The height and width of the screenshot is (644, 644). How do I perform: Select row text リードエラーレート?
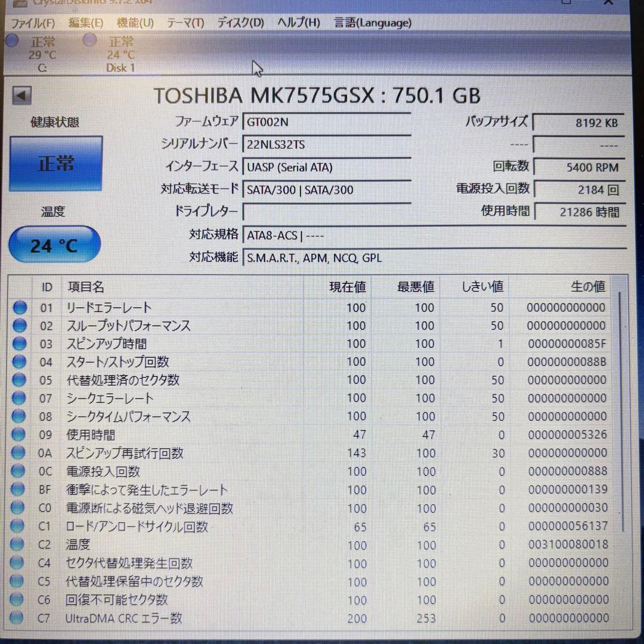click(109, 307)
